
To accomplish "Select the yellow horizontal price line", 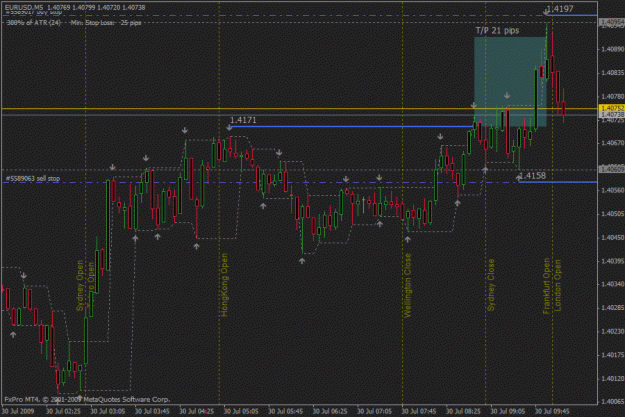I will point(299,108).
